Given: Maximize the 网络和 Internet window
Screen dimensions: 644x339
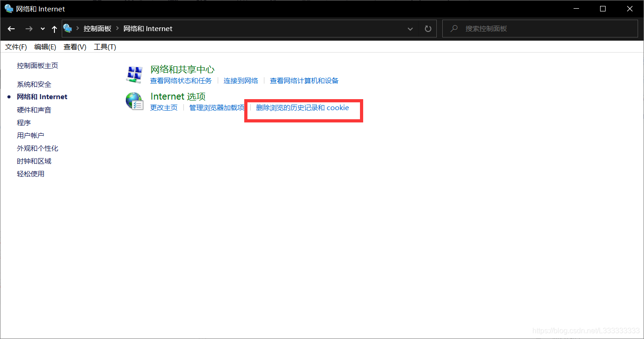Looking at the screenshot, I should 603,9.
